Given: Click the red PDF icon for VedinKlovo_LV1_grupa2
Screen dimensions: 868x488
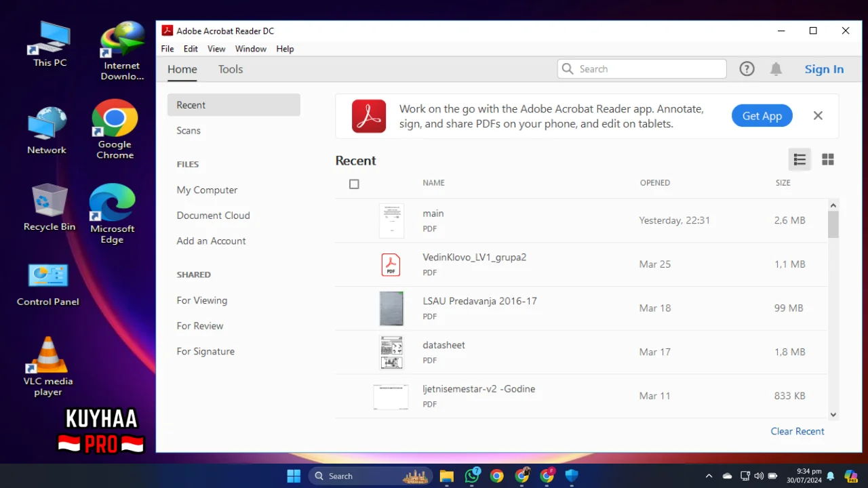Looking at the screenshot, I should click(391, 264).
